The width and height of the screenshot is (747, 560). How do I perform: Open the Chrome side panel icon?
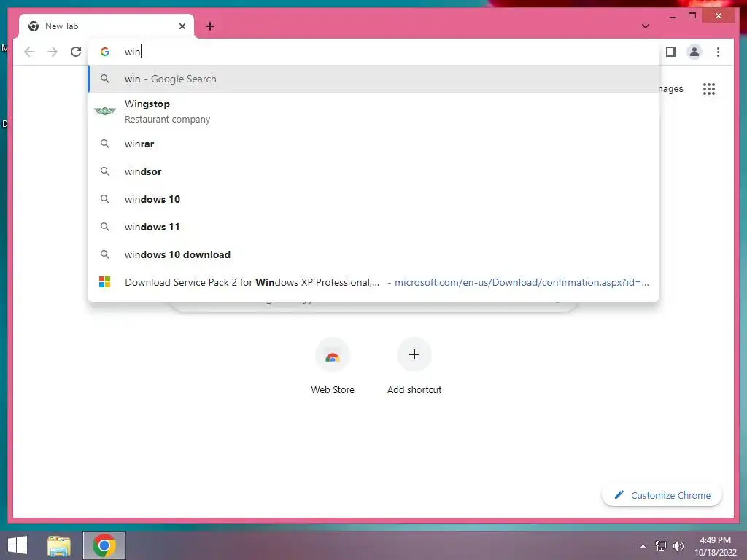pyautogui.click(x=671, y=52)
